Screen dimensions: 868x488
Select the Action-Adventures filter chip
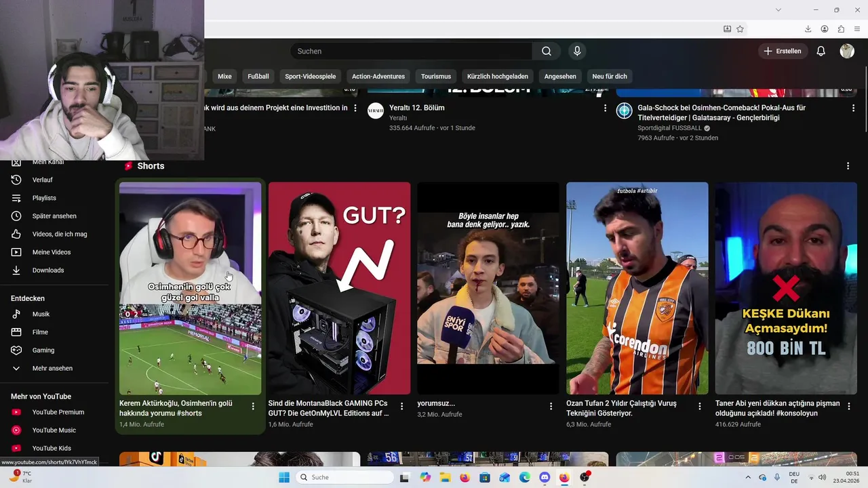pyautogui.click(x=378, y=77)
